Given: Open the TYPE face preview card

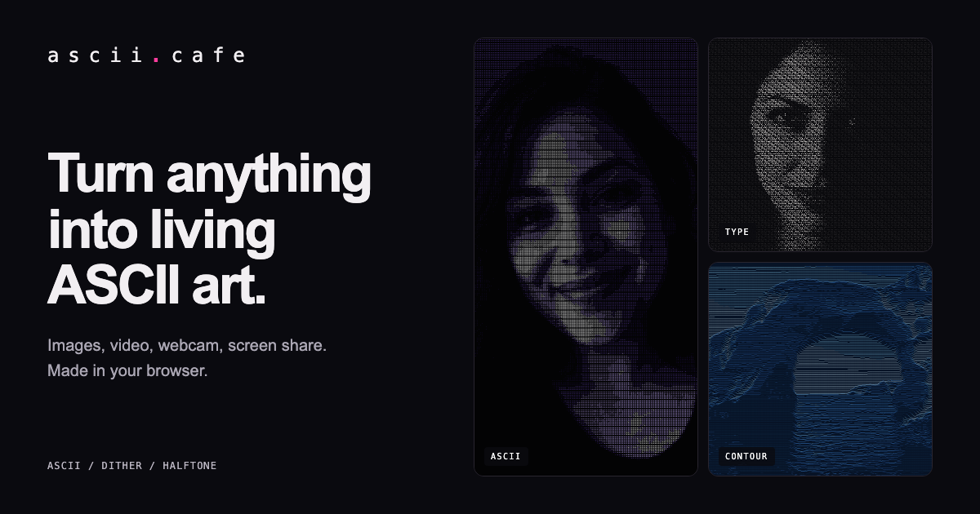Looking at the screenshot, I should [820, 144].
